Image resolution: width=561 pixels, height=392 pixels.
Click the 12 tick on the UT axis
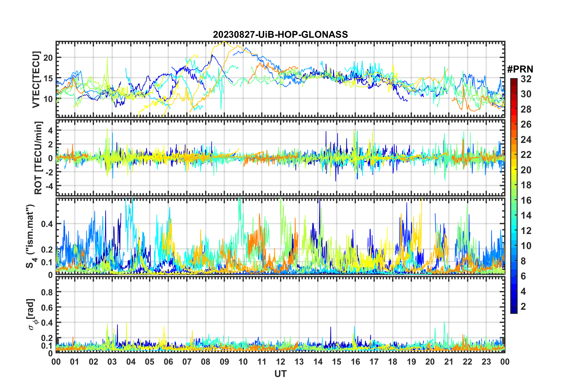pyautogui.click(x=280, y=362)
